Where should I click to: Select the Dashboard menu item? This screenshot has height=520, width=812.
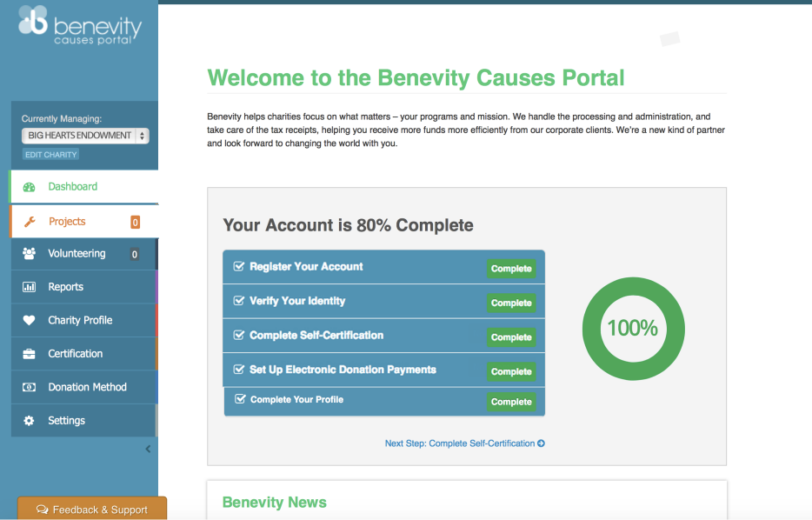(x=72, y=186)
